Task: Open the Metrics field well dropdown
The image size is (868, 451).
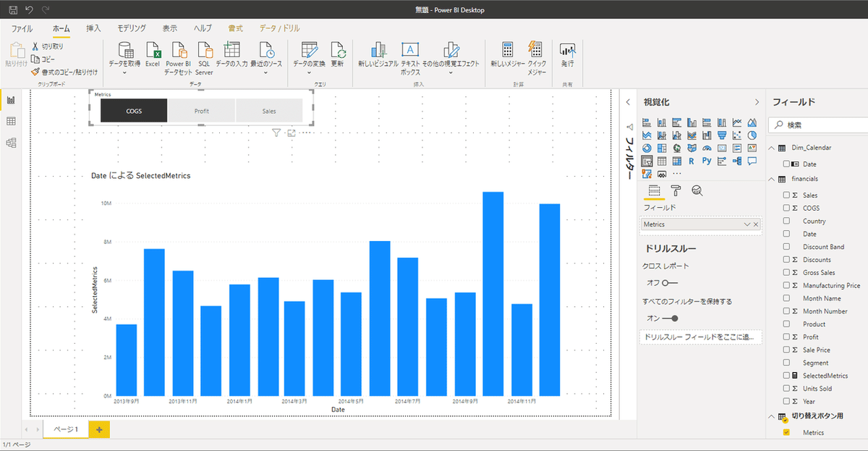Action: click(747, 225)
